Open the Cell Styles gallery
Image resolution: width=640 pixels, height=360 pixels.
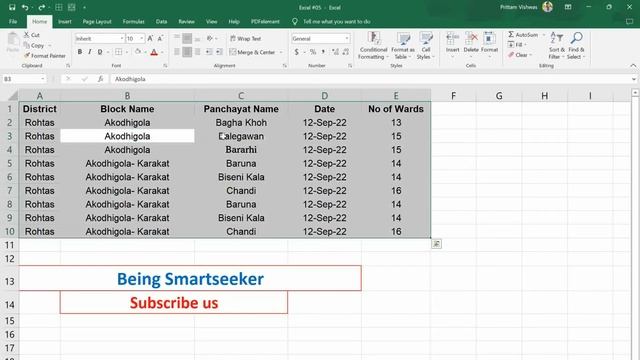click(x=426, y=46)
